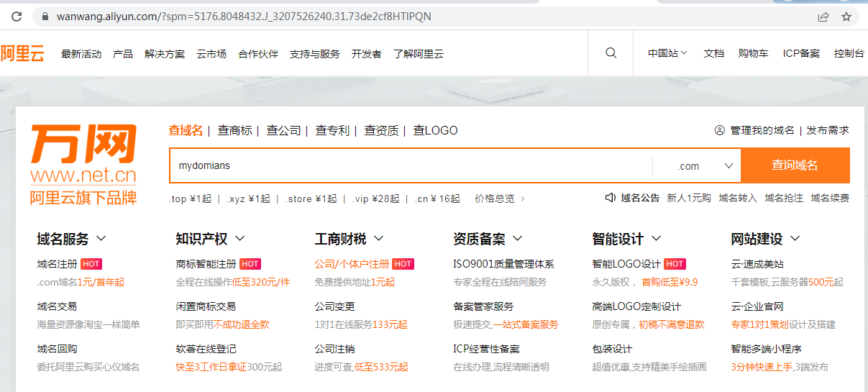Open the 云·企业官网 link
Screen dimensions: 868x392
[757, 306]
